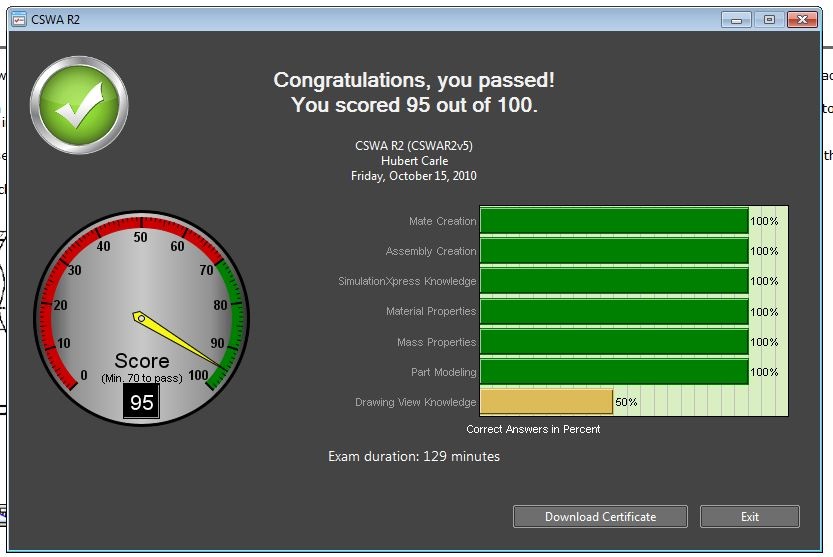This screenshot has height=557, width=833.
Task: Click the Drawing View Knowledge 50% bar
Action: (547, 402)
